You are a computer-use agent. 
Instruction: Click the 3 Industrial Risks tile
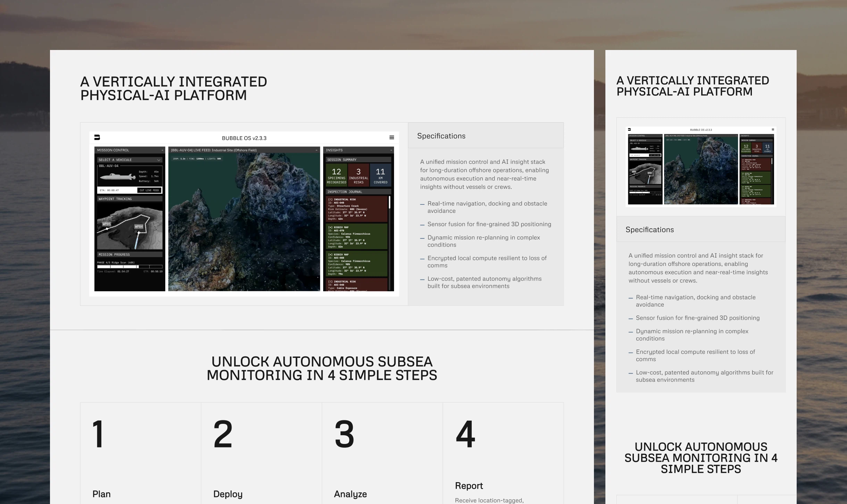359,175
